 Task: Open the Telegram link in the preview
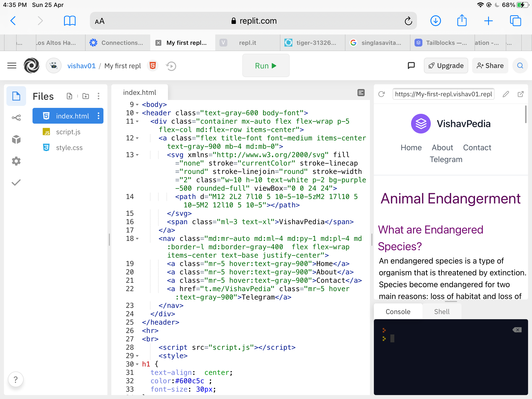point(446,159)
